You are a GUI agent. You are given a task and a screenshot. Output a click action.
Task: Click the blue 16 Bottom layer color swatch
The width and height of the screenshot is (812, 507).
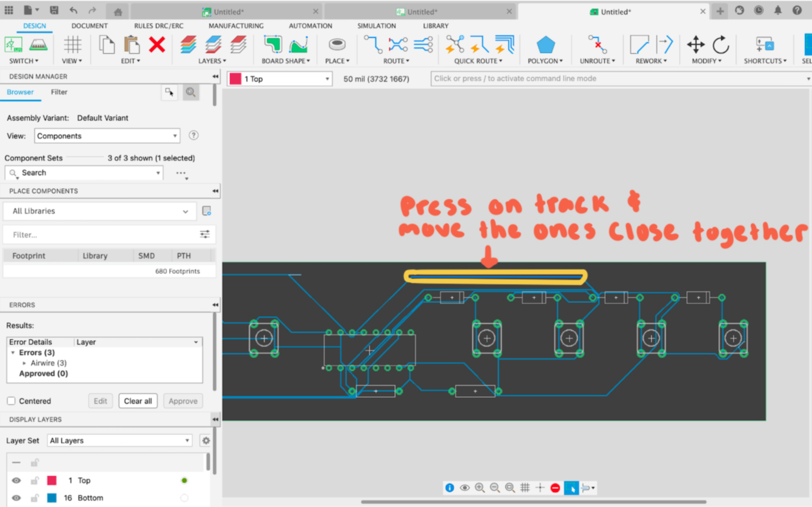[x=52, y=498]
